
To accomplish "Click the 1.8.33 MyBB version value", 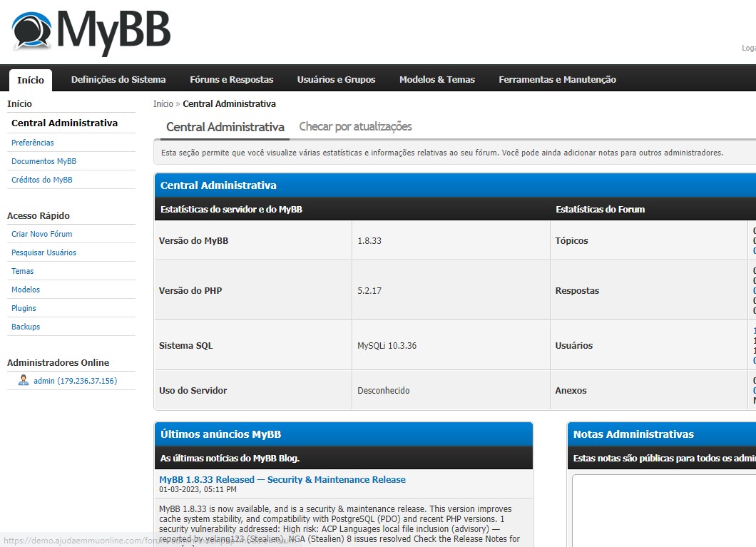I will pyautogui.click(x=369, y=240).
